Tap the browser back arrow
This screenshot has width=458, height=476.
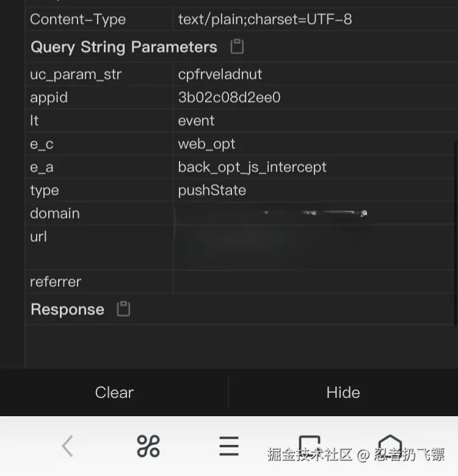[x=67, y=447]
